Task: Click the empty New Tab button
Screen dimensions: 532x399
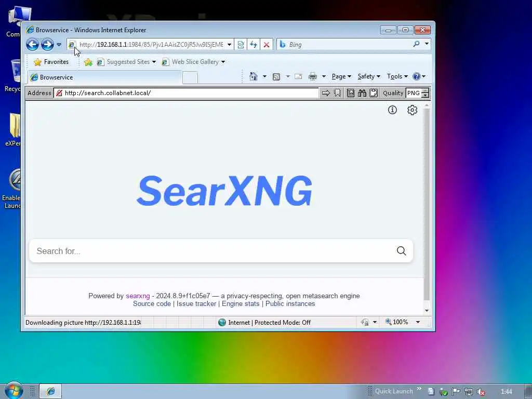Action: [x=190, y=78]
